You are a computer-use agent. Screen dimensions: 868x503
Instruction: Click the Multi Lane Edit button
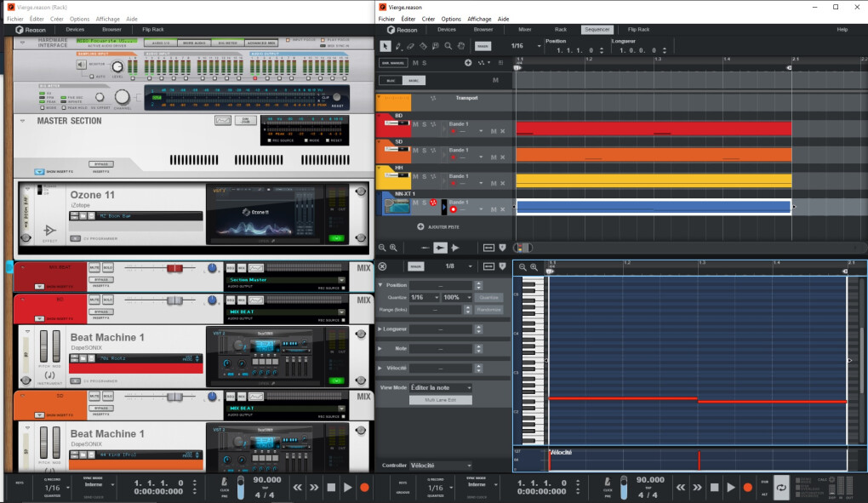[440, 399]
